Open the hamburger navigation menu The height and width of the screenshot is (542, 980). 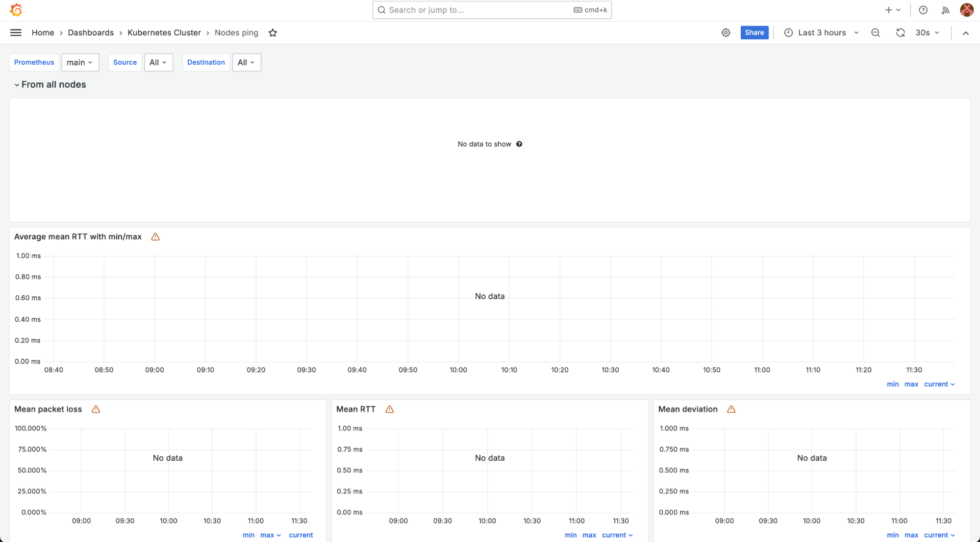click(x=16, y=32)
